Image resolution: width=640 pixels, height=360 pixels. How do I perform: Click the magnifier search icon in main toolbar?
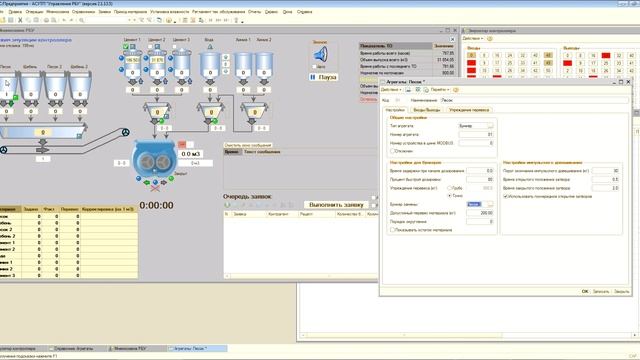coord(82,20)
